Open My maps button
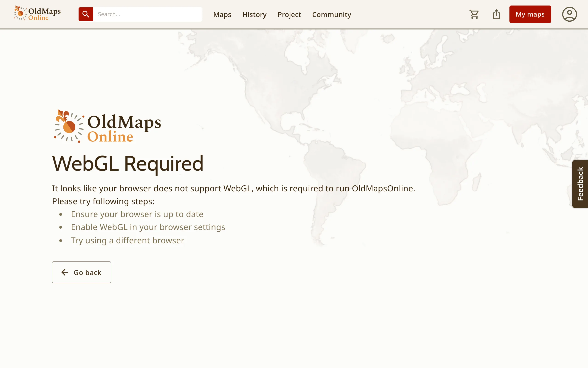Viewport: 588px width, 368px height. (x=530, y=14)
